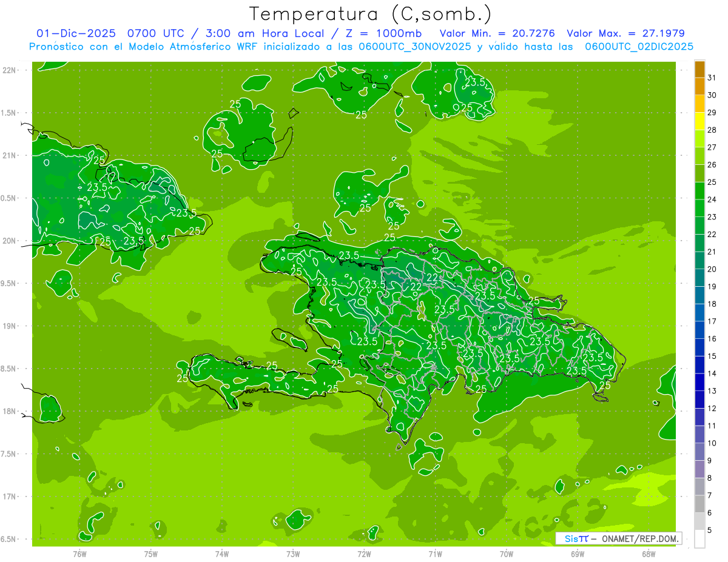
Task: Click the '20' value on the color scale
Action: (712, 269)
